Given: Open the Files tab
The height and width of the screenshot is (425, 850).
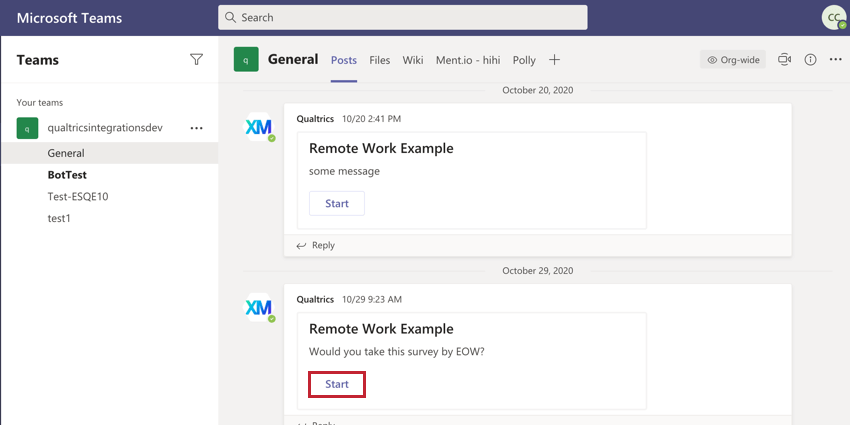Looking at the screenshot, I should [379, 60].
